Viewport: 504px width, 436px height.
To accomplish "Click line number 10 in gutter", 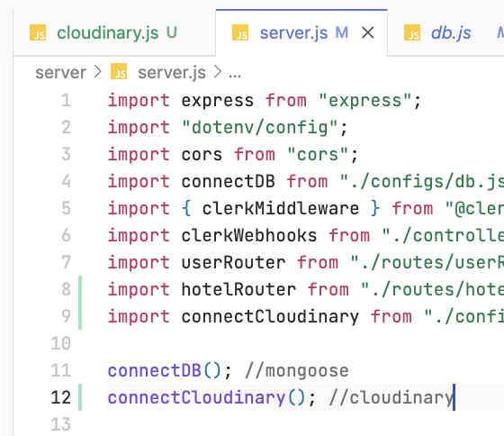I will tap(61, 343).
